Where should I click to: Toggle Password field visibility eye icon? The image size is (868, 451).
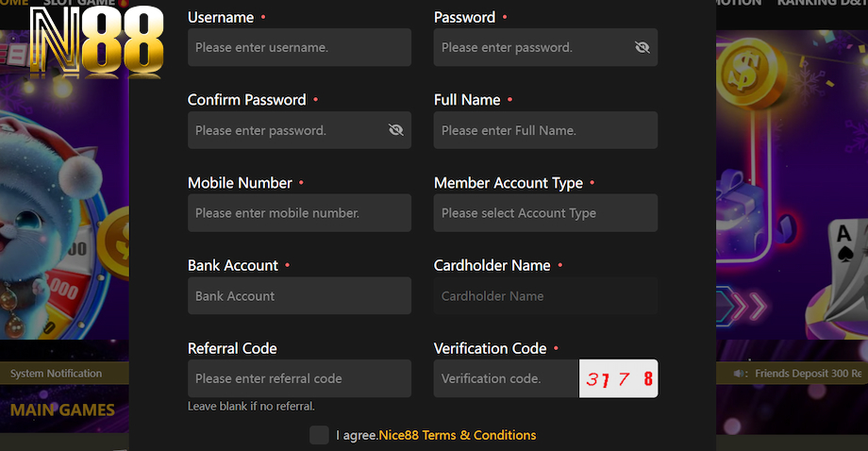643,47
